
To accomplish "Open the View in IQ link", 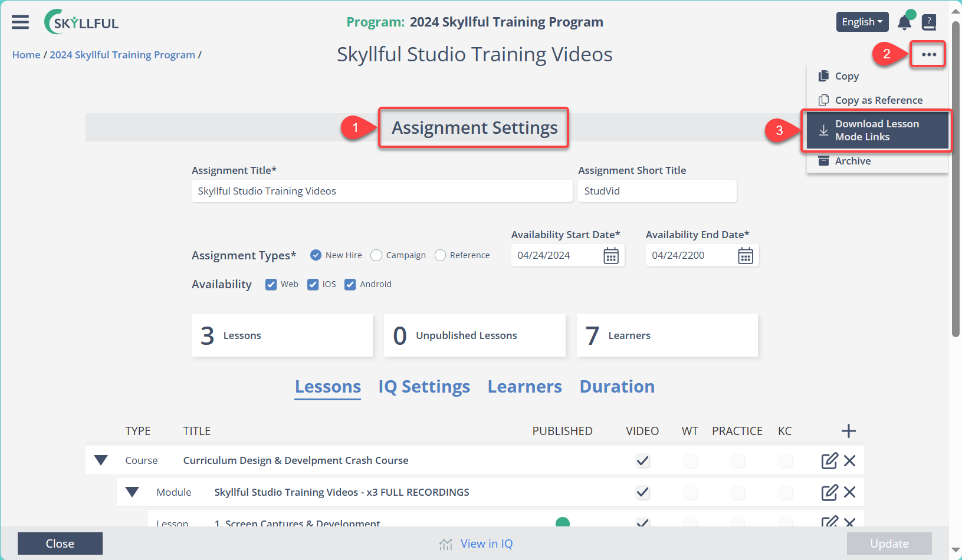I will coord(487,543).
